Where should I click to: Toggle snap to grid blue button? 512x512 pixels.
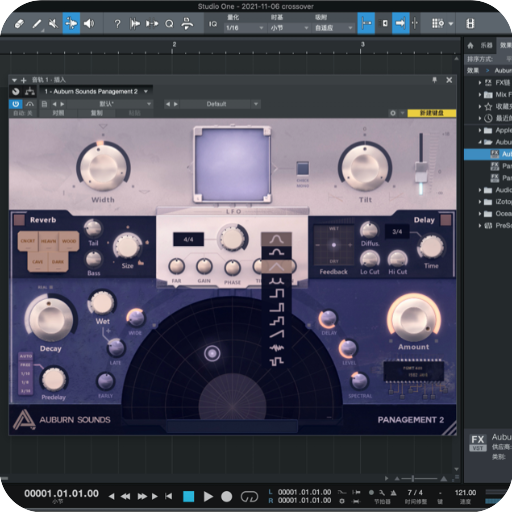366,23
